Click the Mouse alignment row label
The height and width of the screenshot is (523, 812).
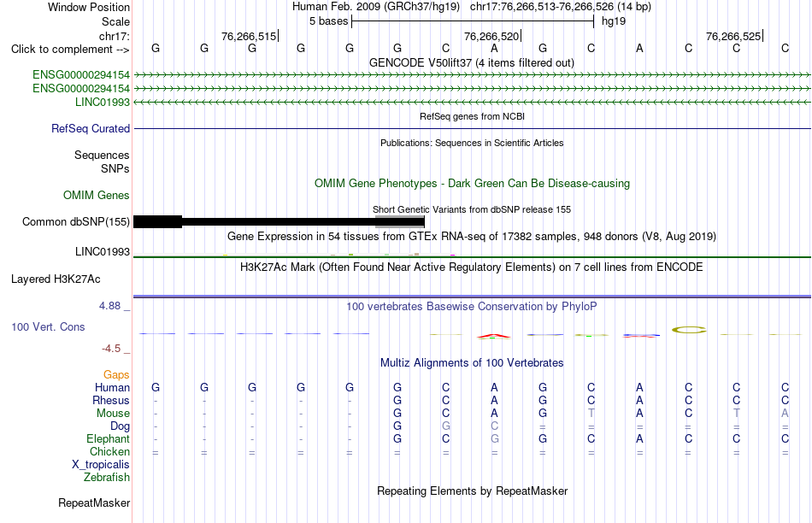[113, 414]
